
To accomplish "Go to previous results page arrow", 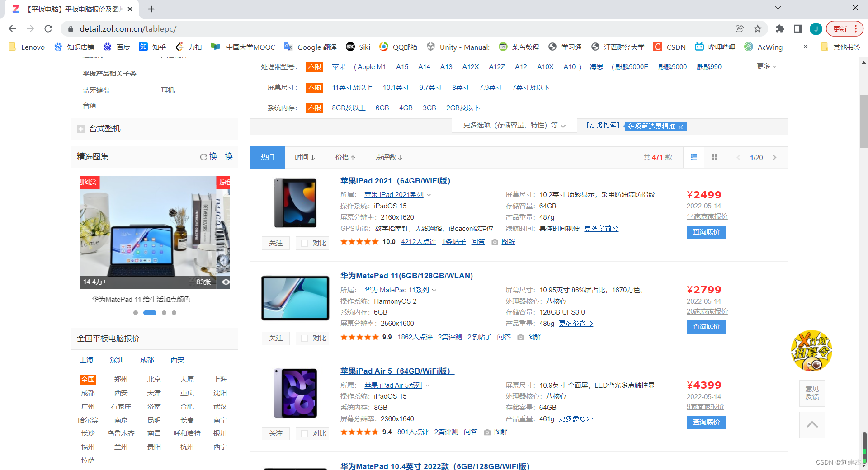I will (739, 157).
